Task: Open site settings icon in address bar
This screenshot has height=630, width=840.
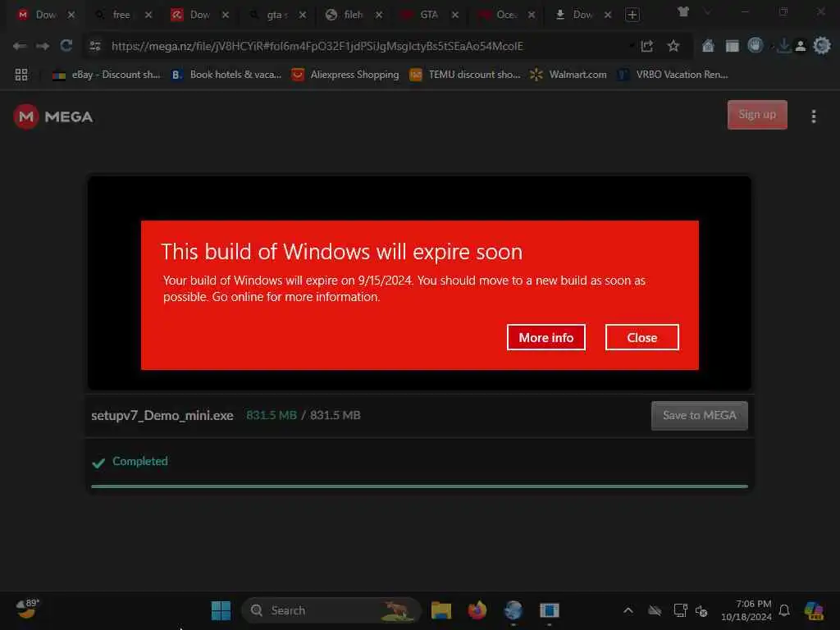Action: (95, 46)
